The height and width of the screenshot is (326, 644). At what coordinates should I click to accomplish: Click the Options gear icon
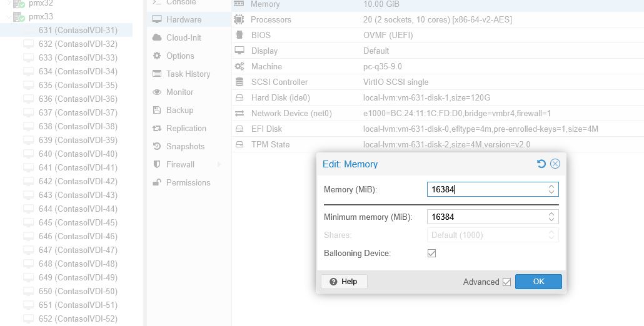[156, 56]
